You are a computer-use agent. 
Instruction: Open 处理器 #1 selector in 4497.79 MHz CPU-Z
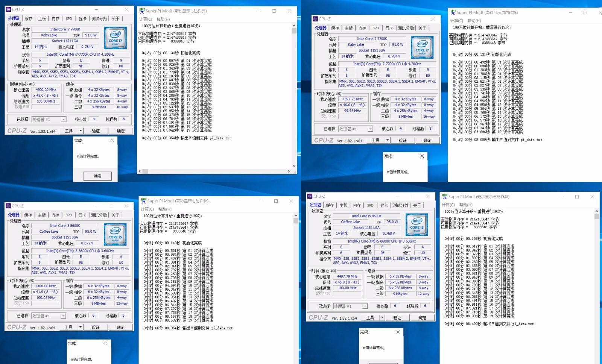pos(350,306)
